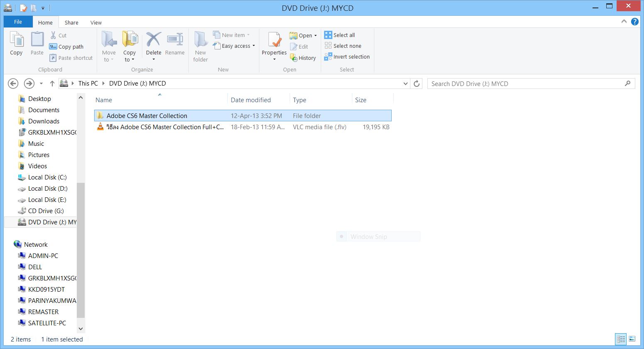
Task: Open the Move to folder menu
Action: (109, 47)
